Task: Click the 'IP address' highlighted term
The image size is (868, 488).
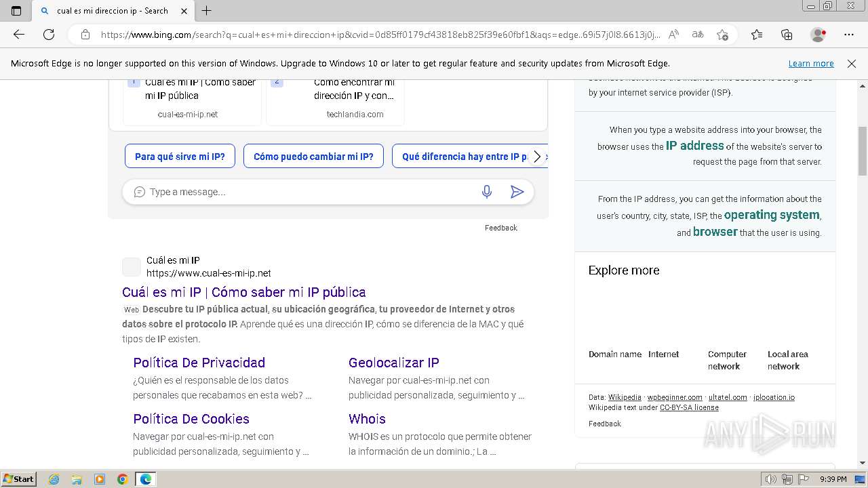Action: [695, 146]
